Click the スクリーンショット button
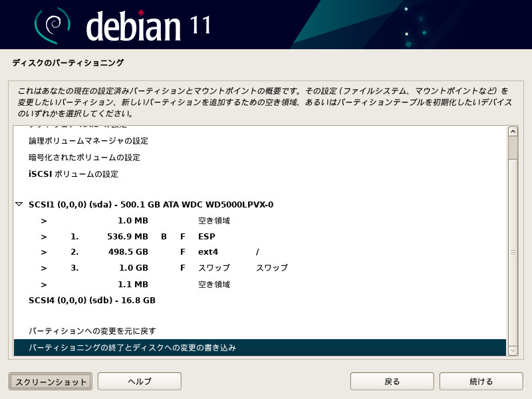Viewport: 532px width, 399px height. 51,382
